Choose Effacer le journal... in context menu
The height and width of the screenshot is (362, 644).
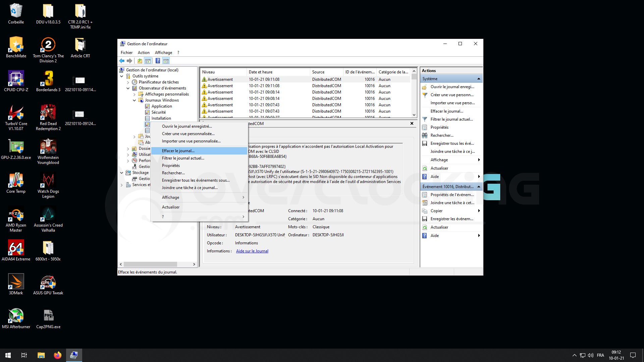199,151
